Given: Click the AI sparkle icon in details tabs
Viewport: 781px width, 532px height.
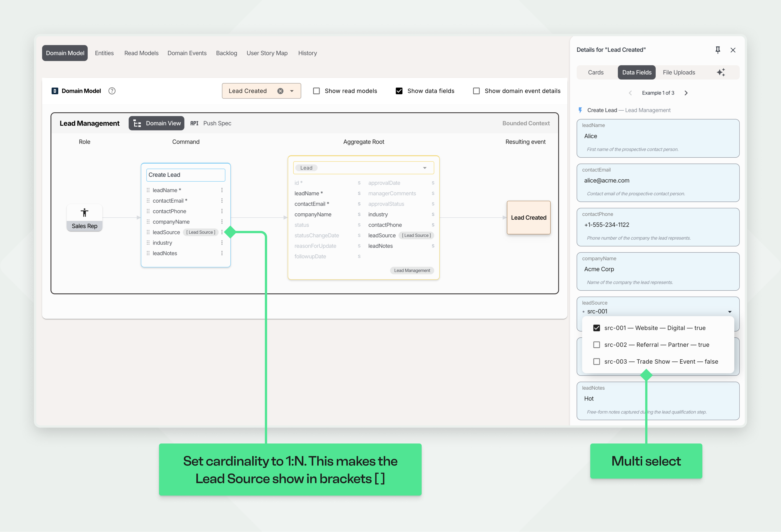Looking at the screenshot, I should (721, 72).
